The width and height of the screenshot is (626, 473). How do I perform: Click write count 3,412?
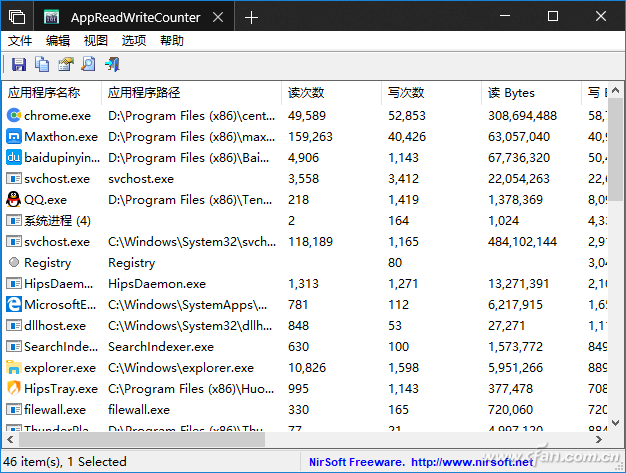(403, 179)
